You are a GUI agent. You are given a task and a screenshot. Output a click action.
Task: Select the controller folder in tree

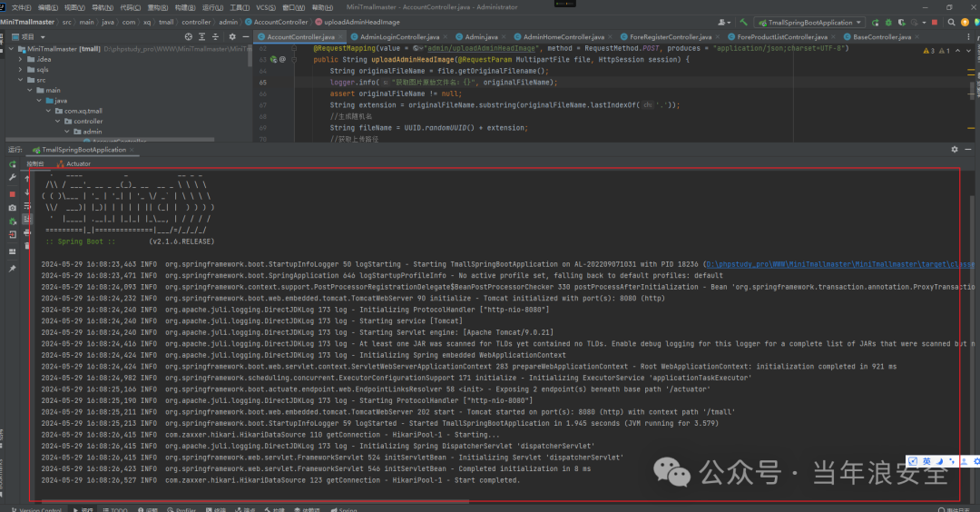pos(83,122)
